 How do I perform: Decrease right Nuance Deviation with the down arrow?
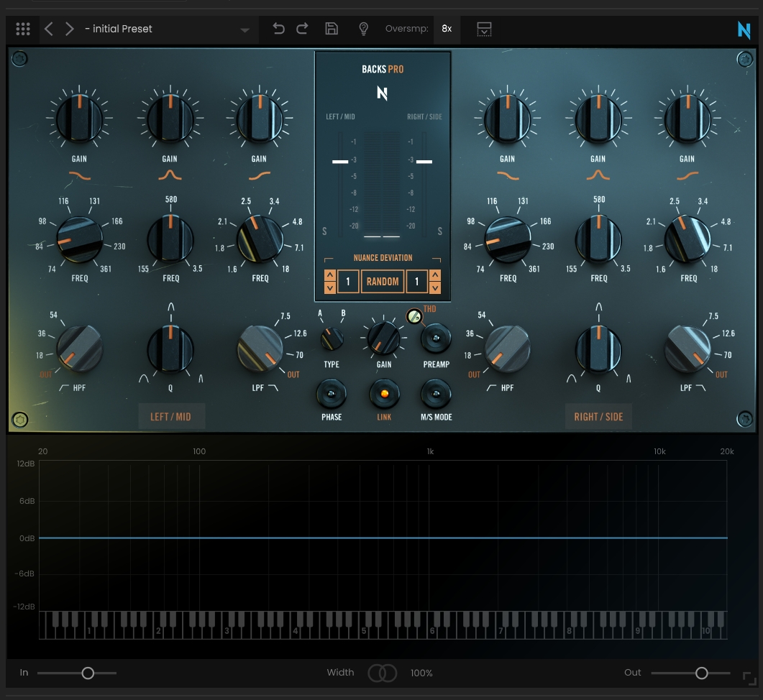[x=435, y=287]
